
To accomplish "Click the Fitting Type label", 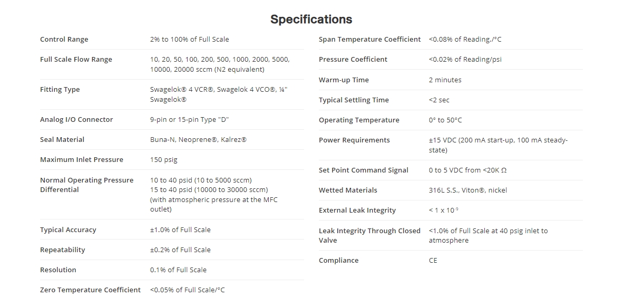I will 60,90.
